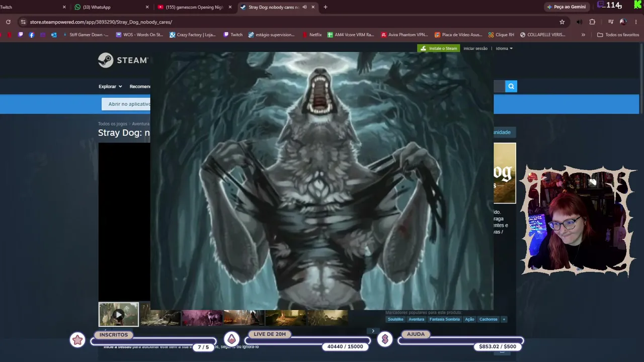The height and width of the screenshot is (362, 644).
Task: Bookmark this page with the star icon
Action: (562, 22)
